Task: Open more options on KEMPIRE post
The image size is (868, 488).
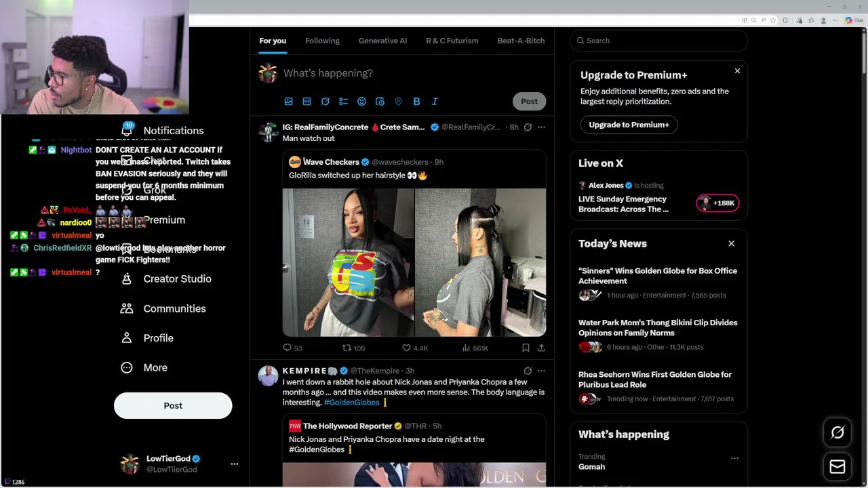Action: 541,371
